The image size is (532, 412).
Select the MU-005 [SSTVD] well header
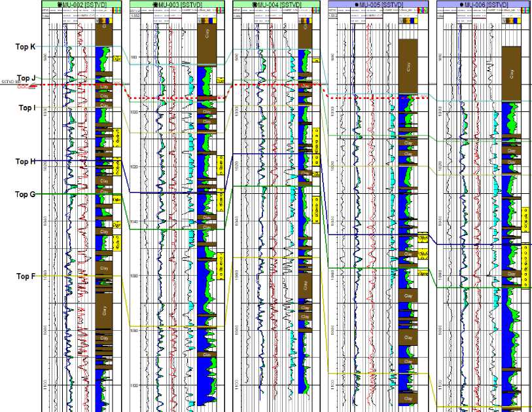(378, 5)
